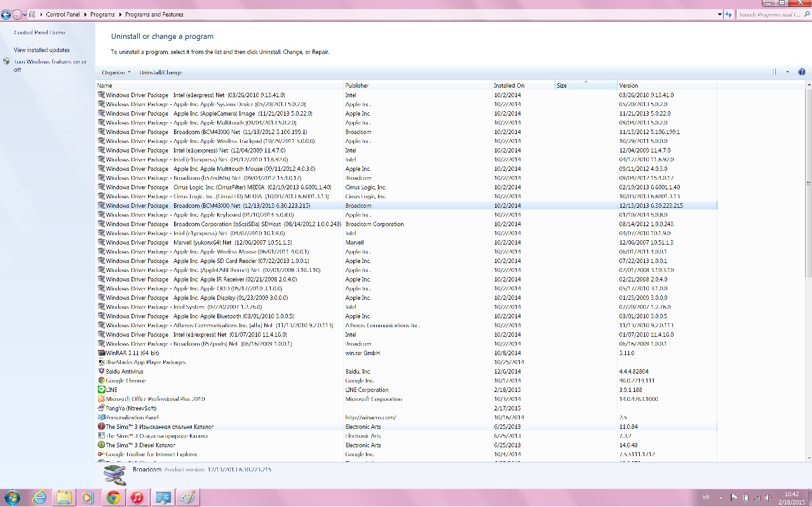Open the Windows Start menu orb
The image size is (812, 507).
click(11, 497)
